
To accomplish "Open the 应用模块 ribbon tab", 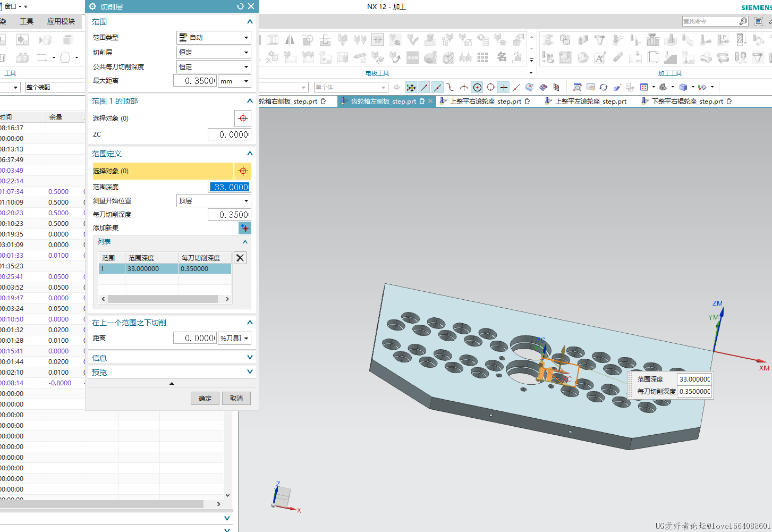I will [61, 21].
